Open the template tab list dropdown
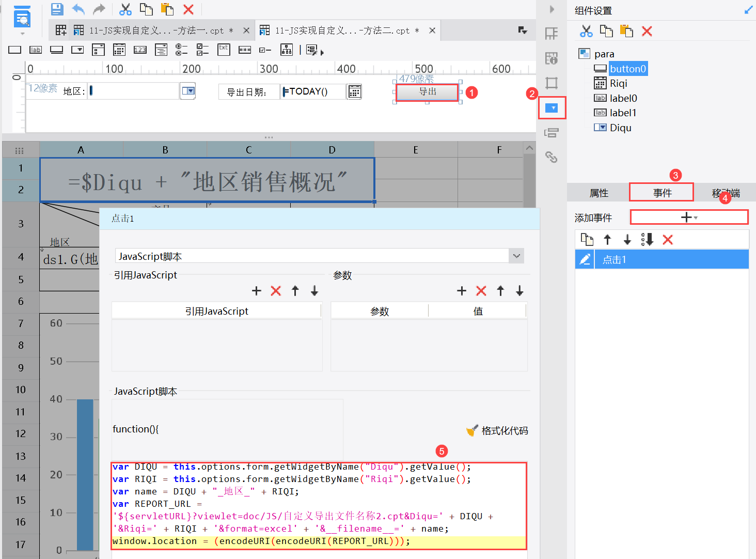Viewport: 756px width, 559px height. (523, 30)
